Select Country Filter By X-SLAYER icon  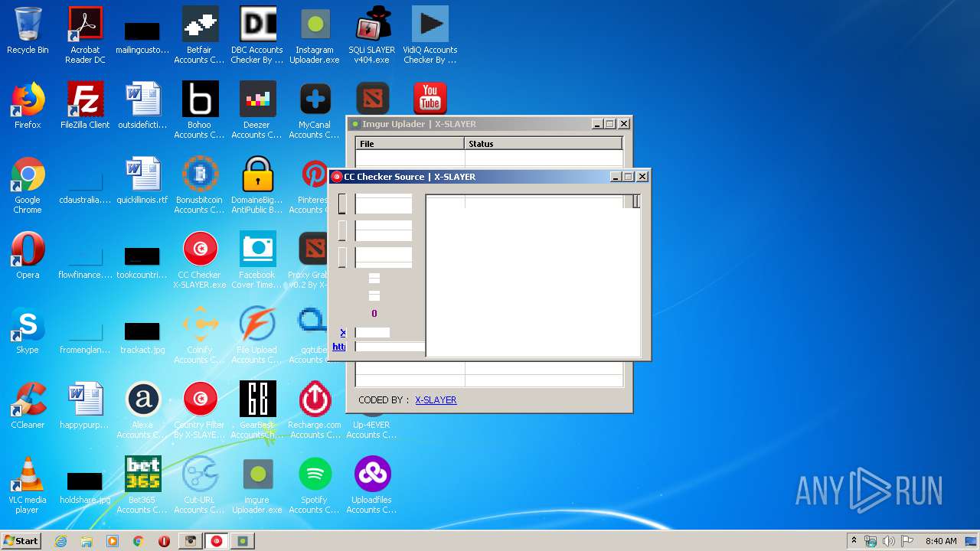pyautogui.click(x=200, y=410)
